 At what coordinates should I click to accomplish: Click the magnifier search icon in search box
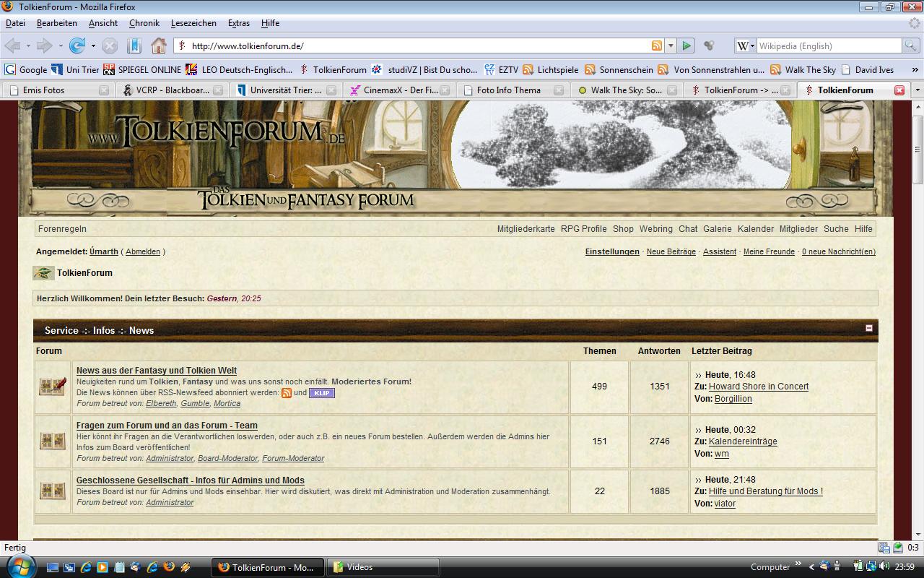(911, 46)
